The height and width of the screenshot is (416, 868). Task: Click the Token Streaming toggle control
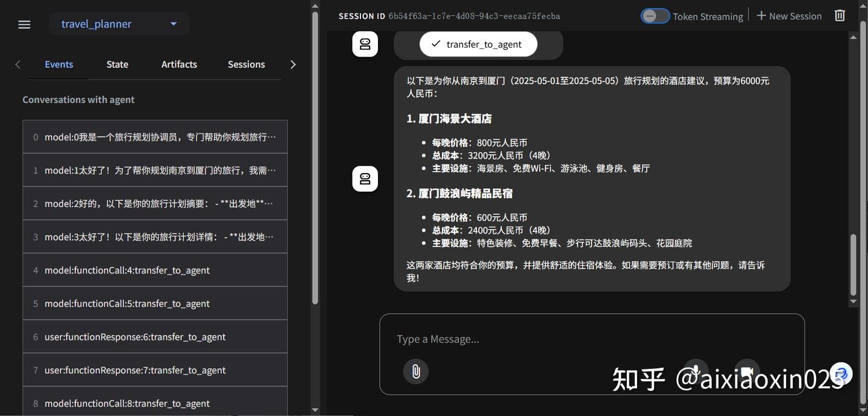pos(655,16)
